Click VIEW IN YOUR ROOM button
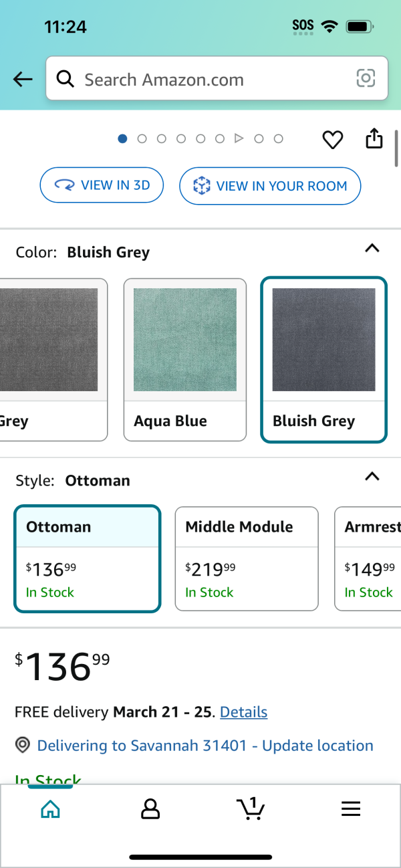 (270, 186)
